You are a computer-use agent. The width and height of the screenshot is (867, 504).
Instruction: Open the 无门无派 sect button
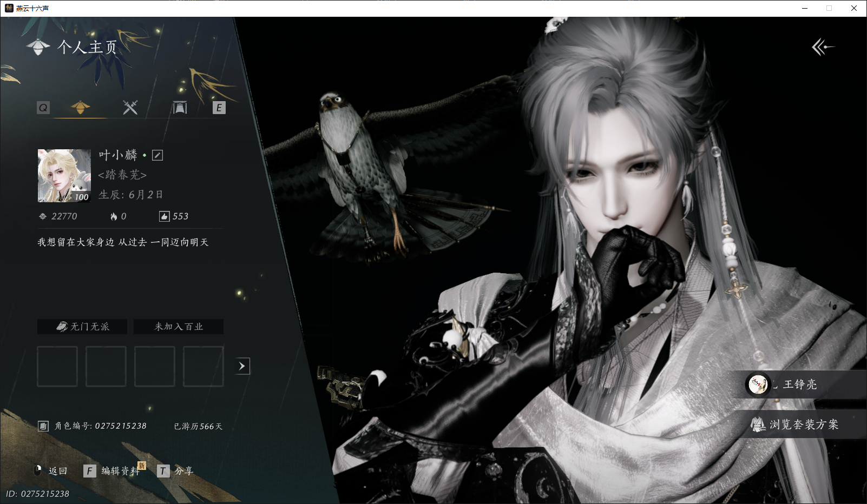click(82, 327)
